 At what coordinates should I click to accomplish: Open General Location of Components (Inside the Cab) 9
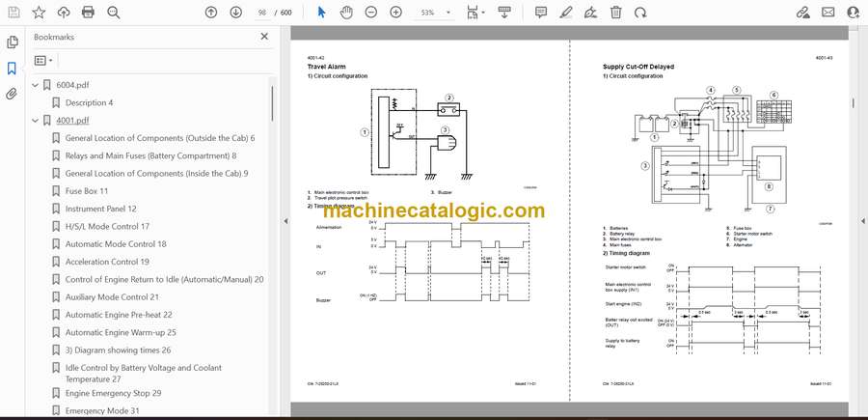pos(156,174)
